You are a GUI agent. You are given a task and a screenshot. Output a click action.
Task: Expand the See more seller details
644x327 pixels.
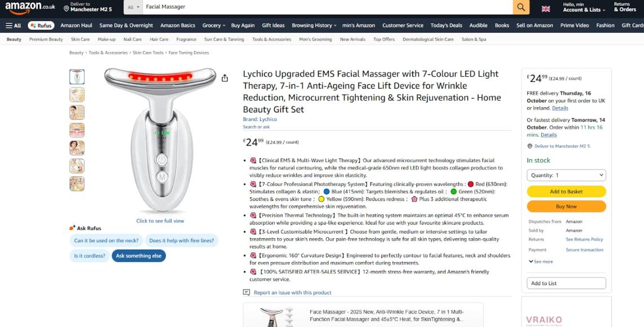tap(540, 261)
